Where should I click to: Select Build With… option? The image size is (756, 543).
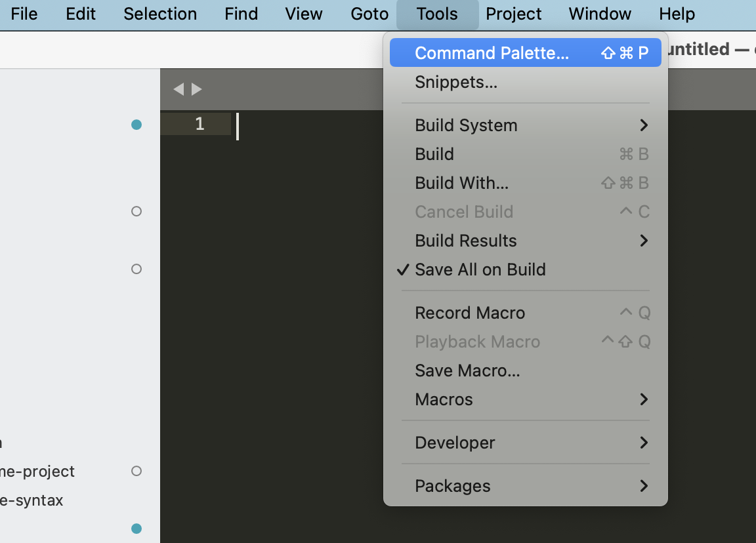461,183
